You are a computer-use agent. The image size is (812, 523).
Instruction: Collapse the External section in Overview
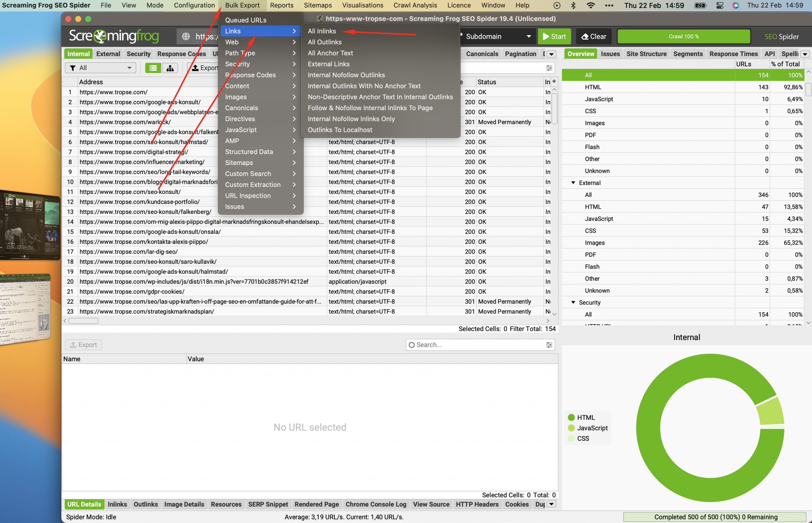coord(573,183)
